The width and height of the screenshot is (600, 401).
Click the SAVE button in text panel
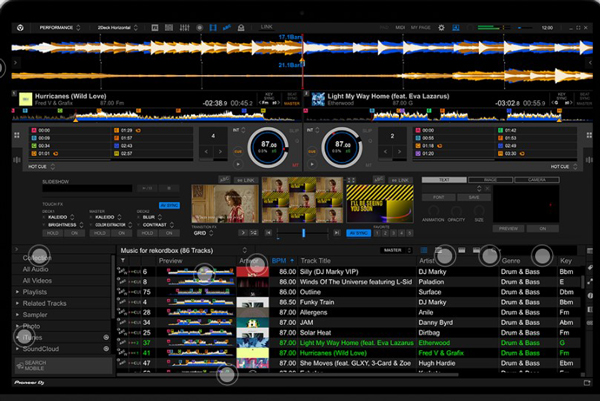pyautogui.click(x=474, y=197)
